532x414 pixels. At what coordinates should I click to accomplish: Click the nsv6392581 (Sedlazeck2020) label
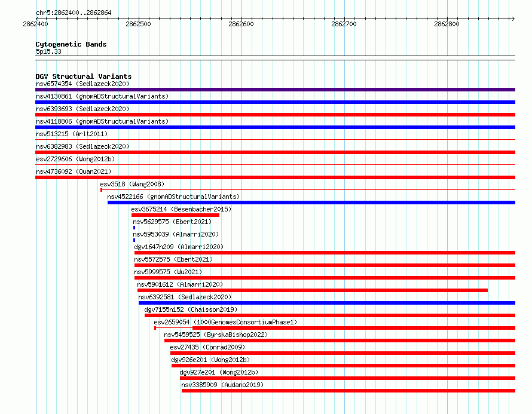point(185,297)
